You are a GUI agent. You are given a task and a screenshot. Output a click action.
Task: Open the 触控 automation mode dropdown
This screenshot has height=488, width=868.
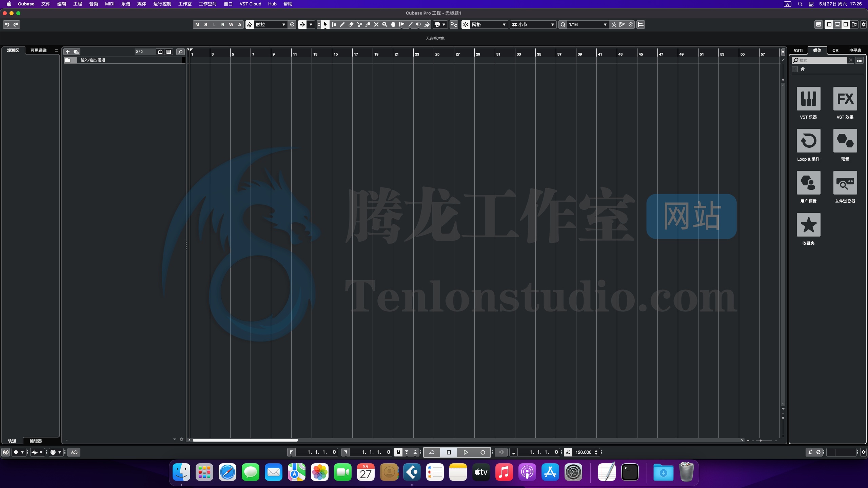(x=270, y=24)
